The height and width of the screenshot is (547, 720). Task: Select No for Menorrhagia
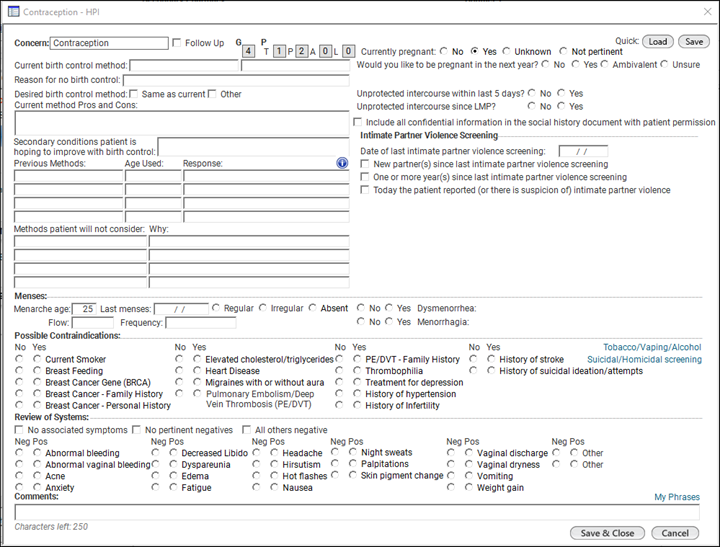click(x=361, y=321)
